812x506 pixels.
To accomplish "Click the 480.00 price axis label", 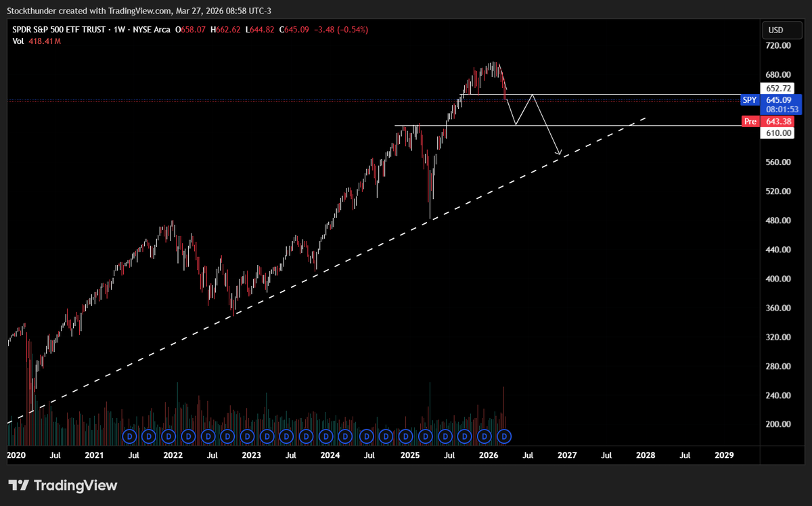I will 778,221.
